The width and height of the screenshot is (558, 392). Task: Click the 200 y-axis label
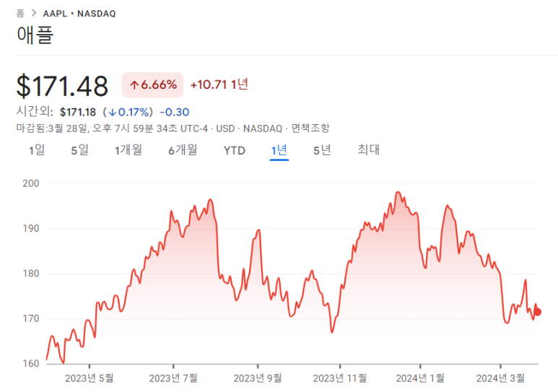31,183
